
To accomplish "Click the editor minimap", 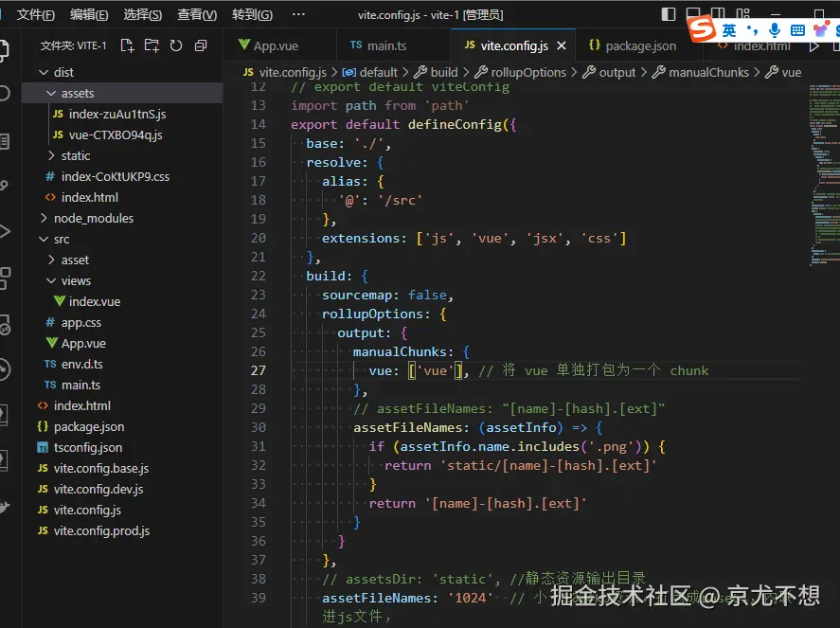I will point(823,174).
